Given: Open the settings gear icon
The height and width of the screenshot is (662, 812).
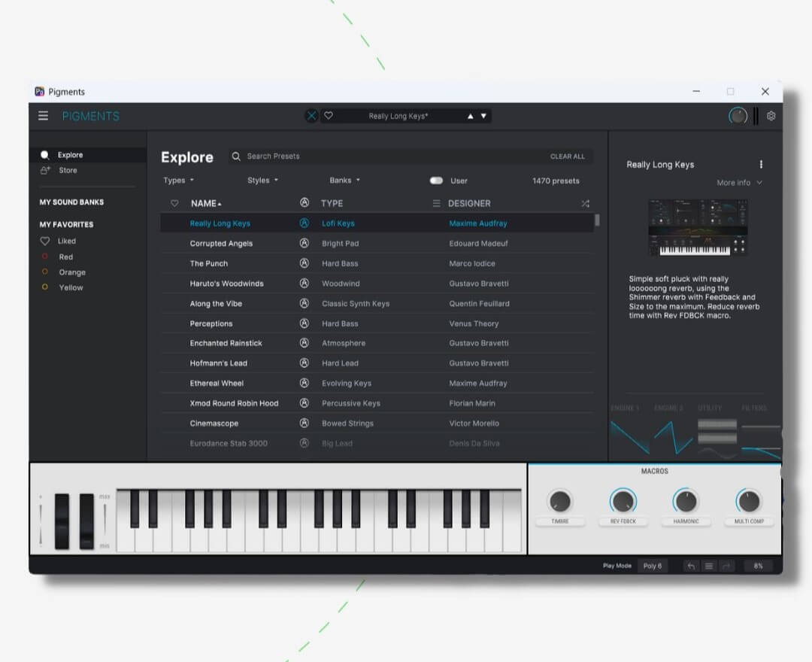Looking at the screenshot, I should 771,116.
